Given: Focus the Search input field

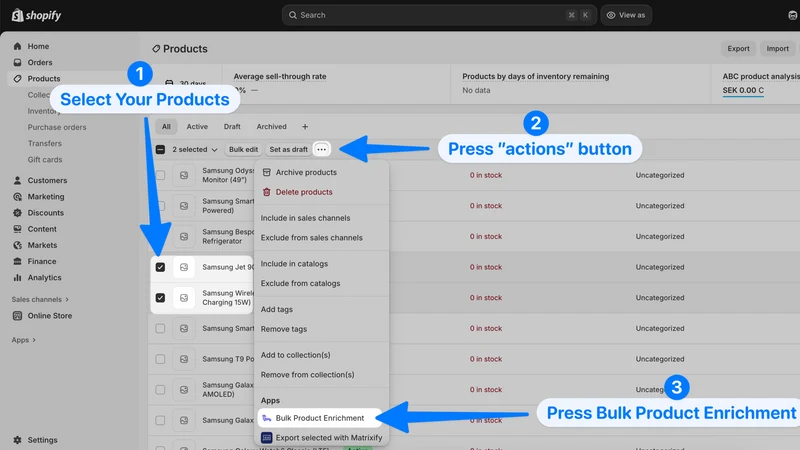Looking at the screenshot, I should coord(439,15).
